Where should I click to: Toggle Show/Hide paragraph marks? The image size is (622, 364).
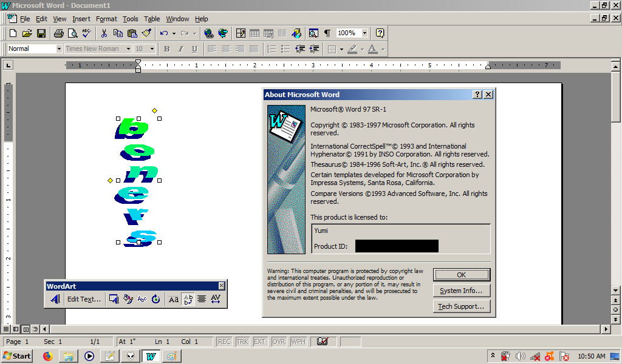tap(327, 33)
